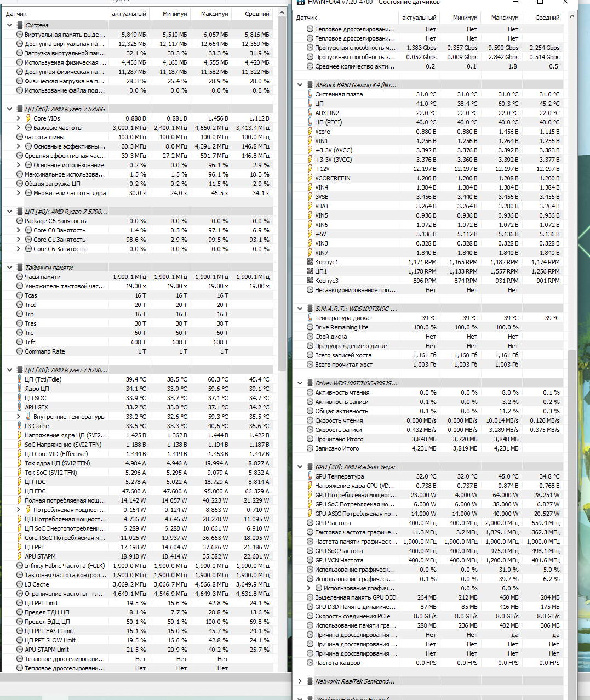The image size is (590, 700).
Task: Click the left panel vertical scrollbar
Action: point(282,195)
